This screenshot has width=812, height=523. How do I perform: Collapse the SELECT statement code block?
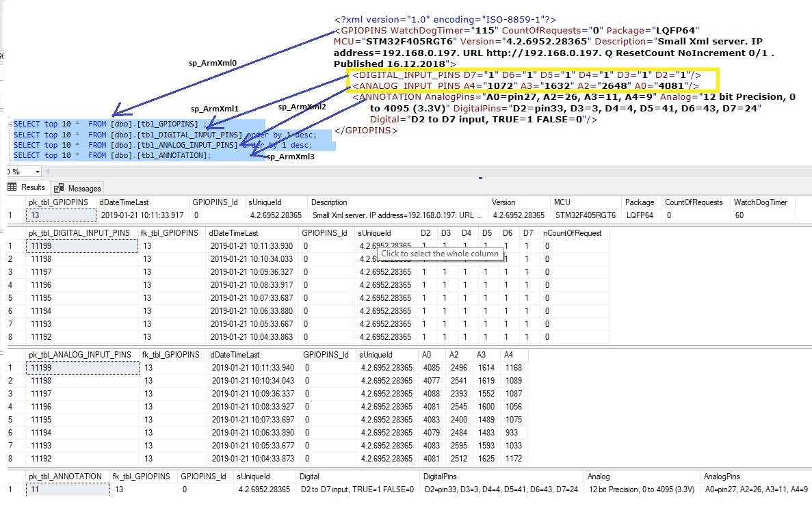tap(8, 124)
